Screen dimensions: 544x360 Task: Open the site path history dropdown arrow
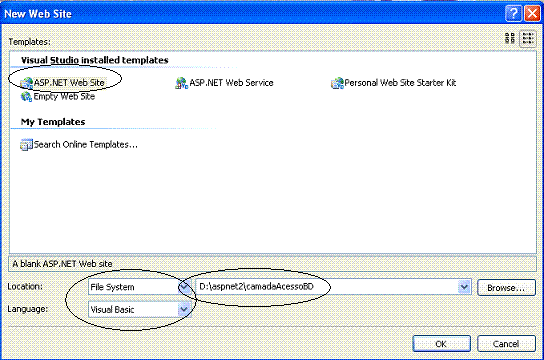coord(464,287)
